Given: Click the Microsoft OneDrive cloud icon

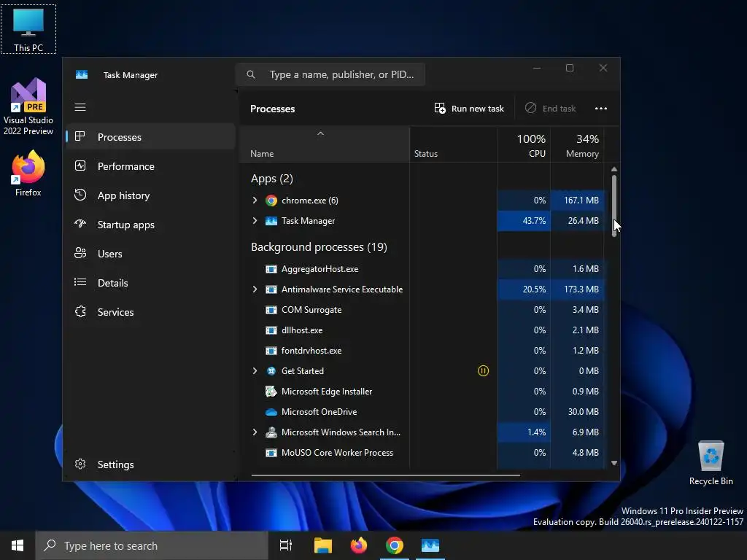Looking at the screenshot, I should click(x=271, y=412).
